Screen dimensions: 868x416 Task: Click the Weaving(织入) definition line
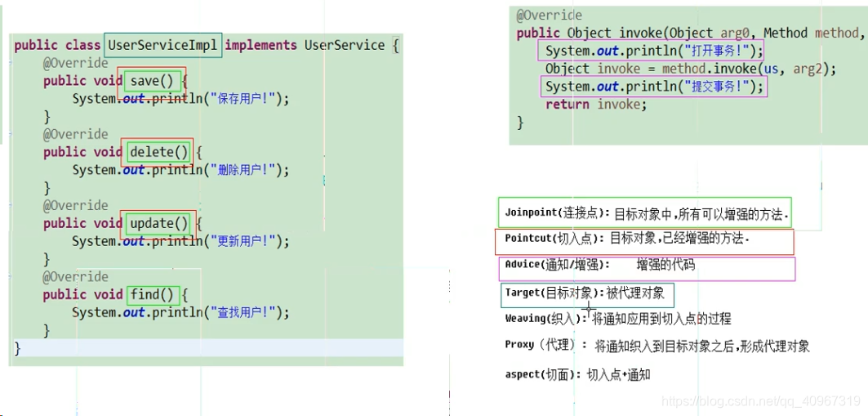click(618, 319)
